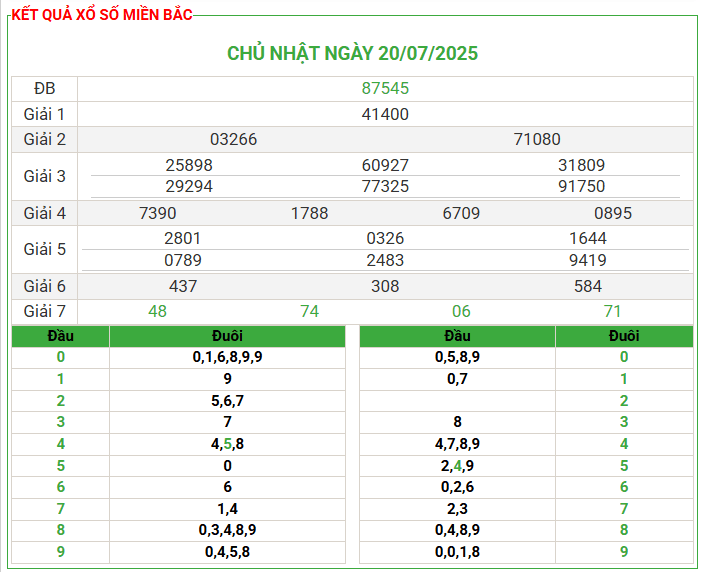This screenshot has width=702, height=572.
Task: Select Giải 4 number 1788
Action: tap(309, 213)
